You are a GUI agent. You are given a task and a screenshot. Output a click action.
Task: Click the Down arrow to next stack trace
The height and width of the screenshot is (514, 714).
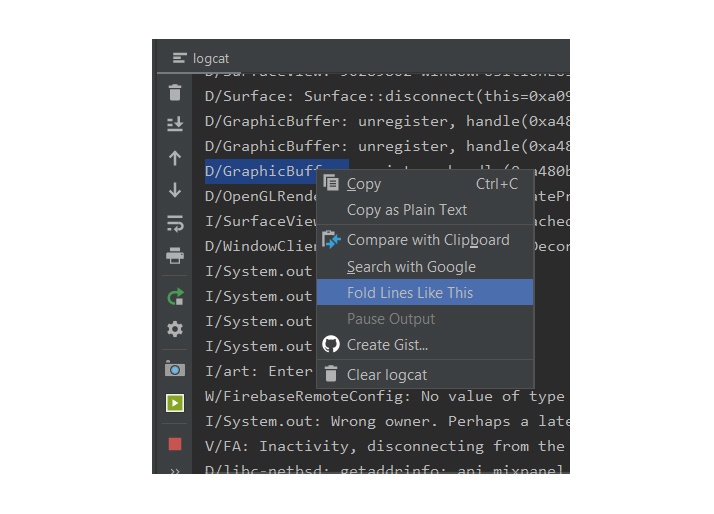[x=175, y=190]
